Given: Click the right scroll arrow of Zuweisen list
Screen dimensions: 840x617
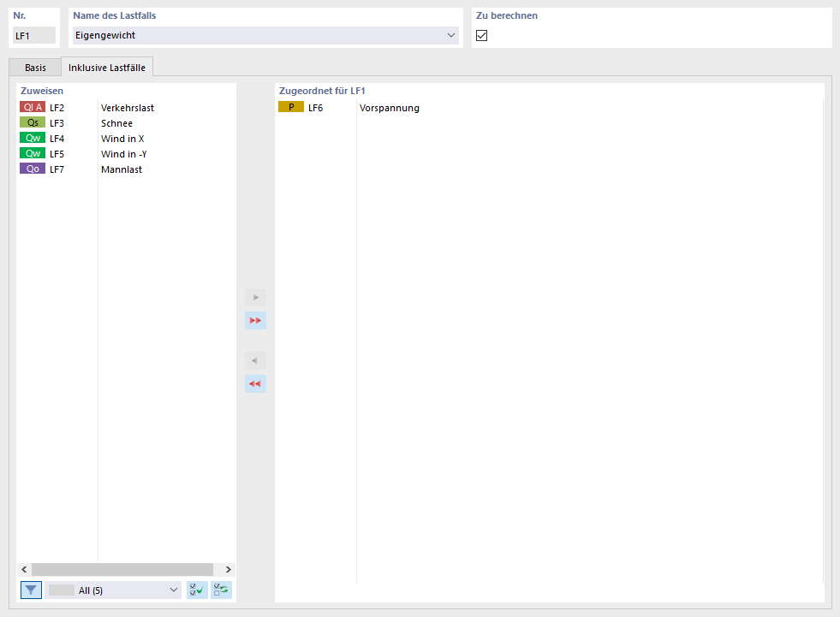Looking at the screenshot, I should [229, 569].
